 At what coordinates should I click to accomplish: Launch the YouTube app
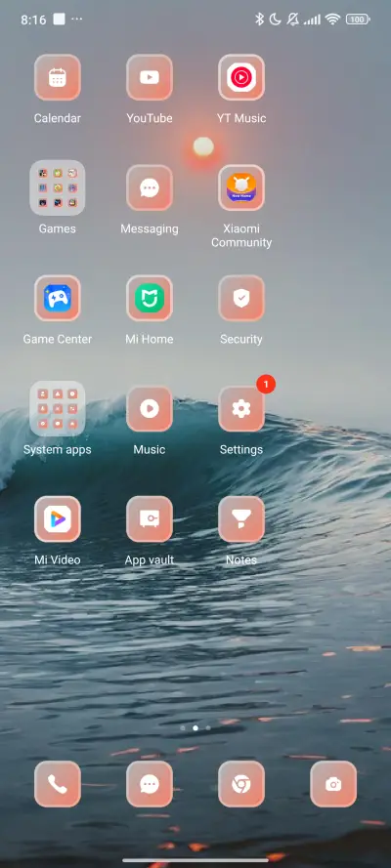click(150, 77)
